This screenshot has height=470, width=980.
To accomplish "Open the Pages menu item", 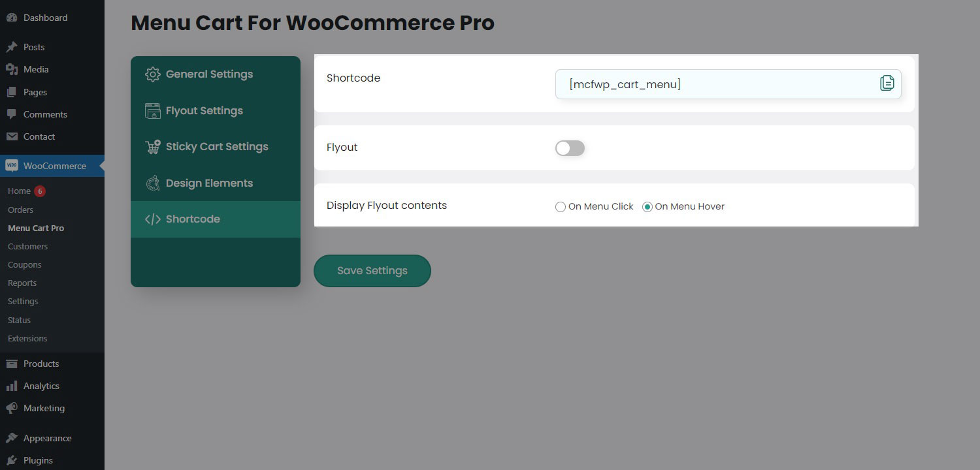I will click(x=52, y=92).
